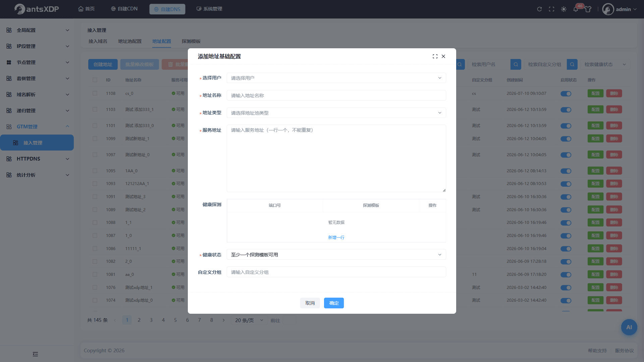Switch to the 地址池配置 tab
The image size is (644, 362).
point(129,41)
